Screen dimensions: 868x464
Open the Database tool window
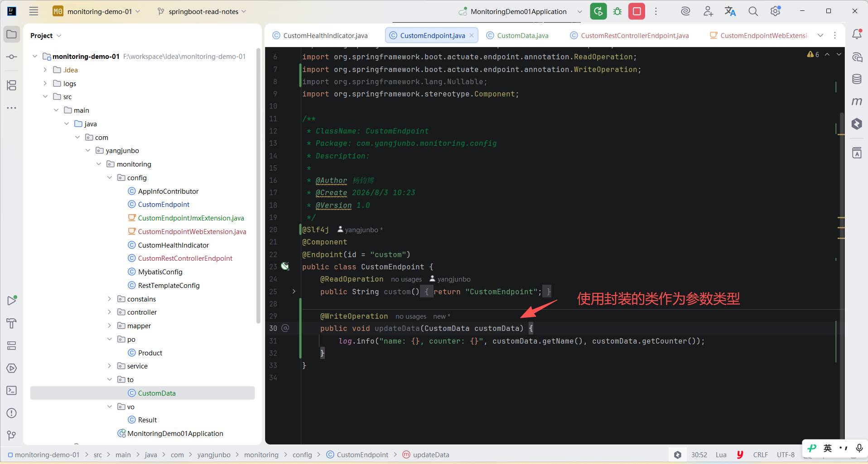pos(857,79)
